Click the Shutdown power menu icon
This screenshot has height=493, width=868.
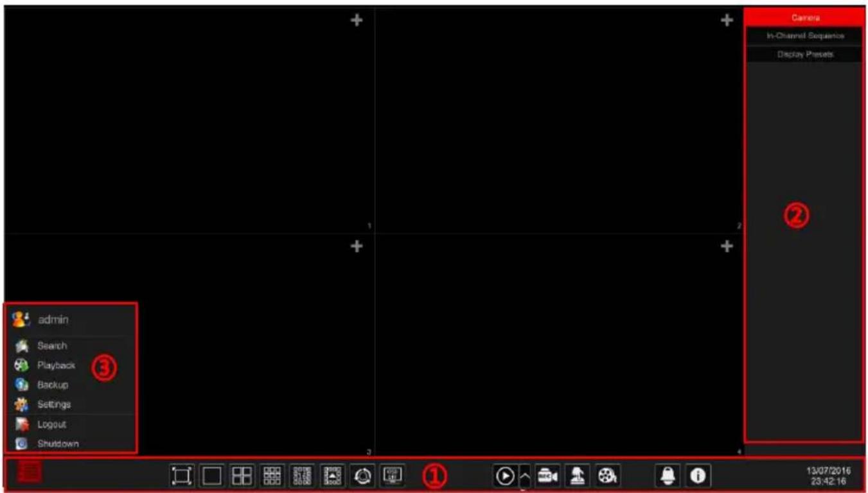click(x=22, y=444)
